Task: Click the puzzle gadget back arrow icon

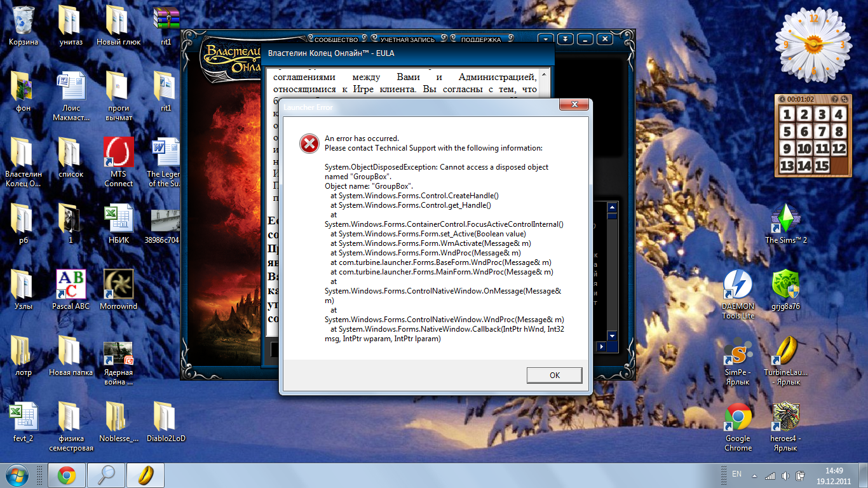Action: coord(782,99)
